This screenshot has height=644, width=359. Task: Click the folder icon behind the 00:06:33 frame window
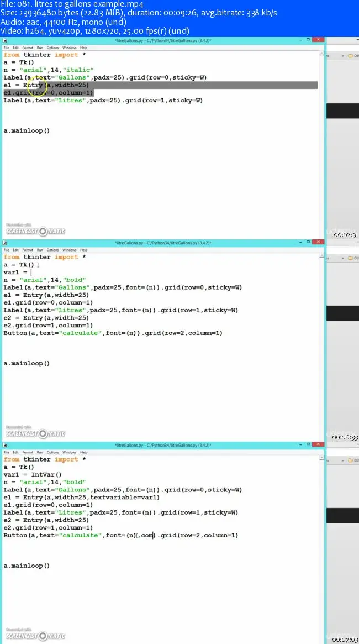pos(350,258)
